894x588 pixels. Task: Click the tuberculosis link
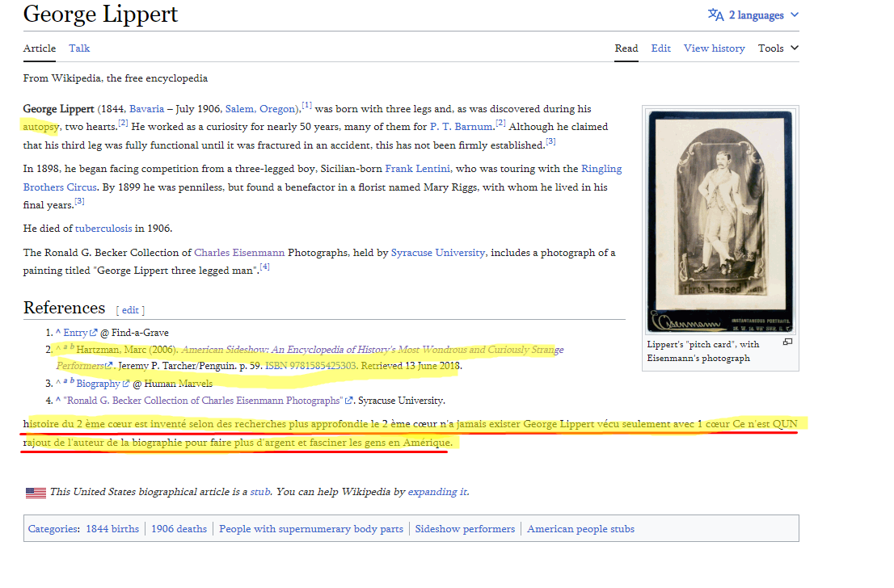[103, 229]
